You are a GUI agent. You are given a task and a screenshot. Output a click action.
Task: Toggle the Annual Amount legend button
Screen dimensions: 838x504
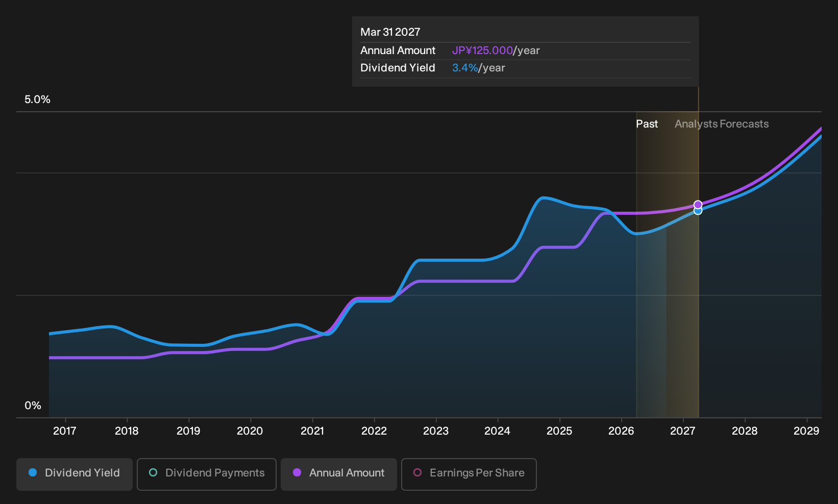[339, 474]
